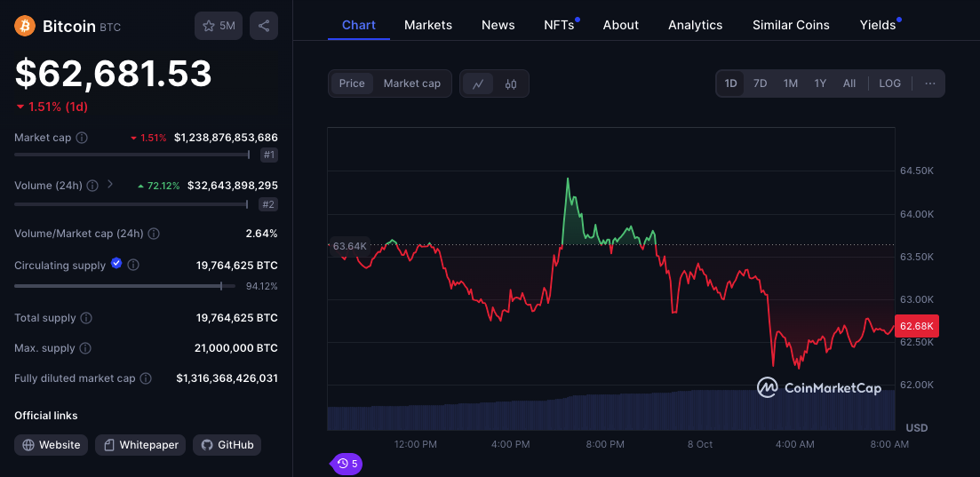Click the $1,316,368,426,031 fully diluted value
This screenshot has height=477, width=980.
pyautogui.click(x=227, y=378)
